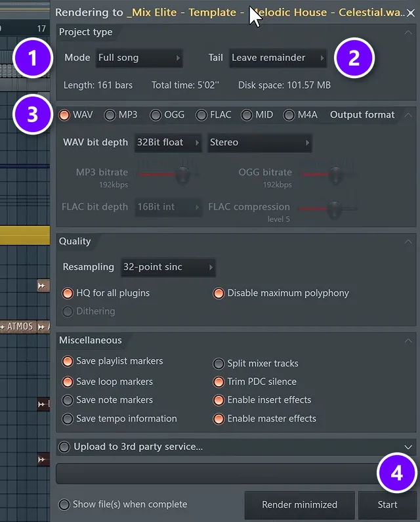The width and height of the screenshot is (420, 522).
Task: Collapse the Project type section
Action: click(408, 33)
